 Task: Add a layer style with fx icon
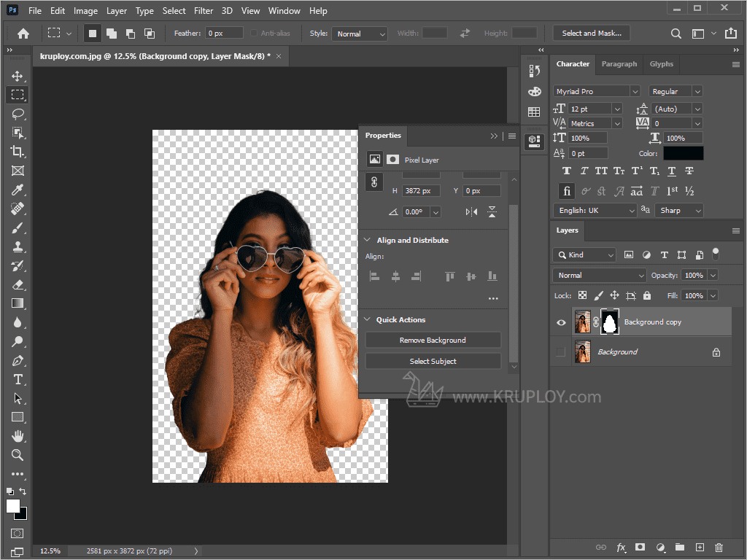(x=622, y=548)
